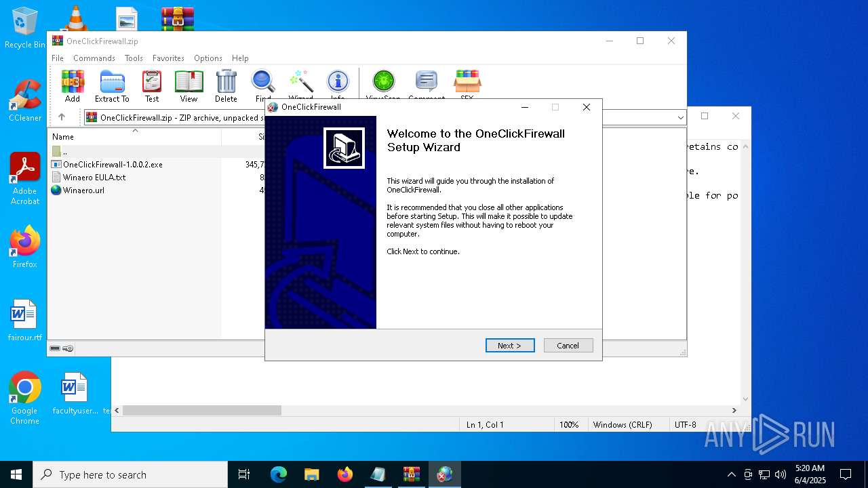
Task: Click the Extract To toolbar icon
Action: [112, 86]
